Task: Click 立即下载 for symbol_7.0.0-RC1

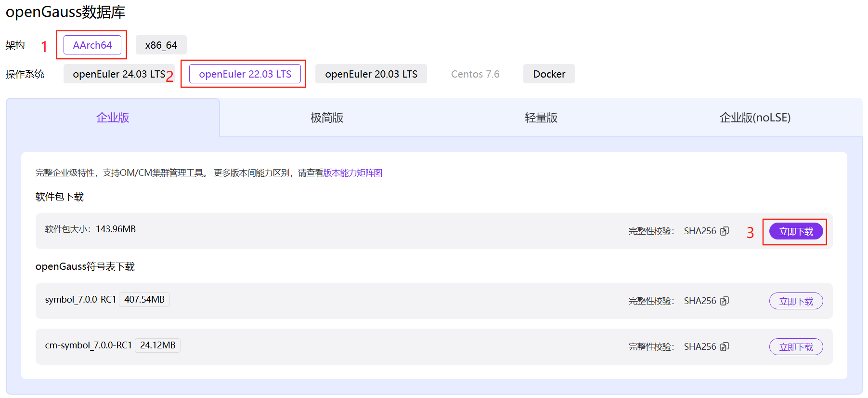Action: [796, 301]
